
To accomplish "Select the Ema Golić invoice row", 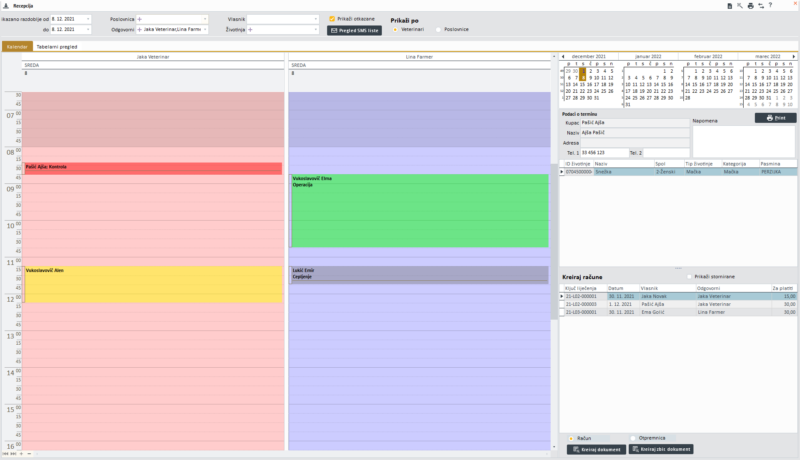I will click(678, 312).
